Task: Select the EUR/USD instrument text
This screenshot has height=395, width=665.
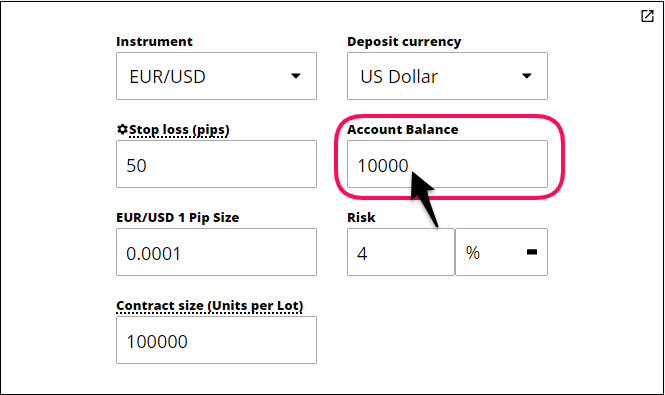Action: point(168,77)
